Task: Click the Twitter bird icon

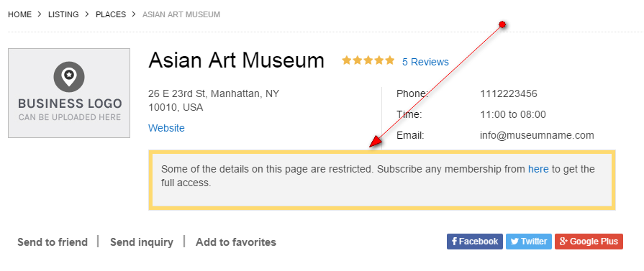Action: pos(514,242)
